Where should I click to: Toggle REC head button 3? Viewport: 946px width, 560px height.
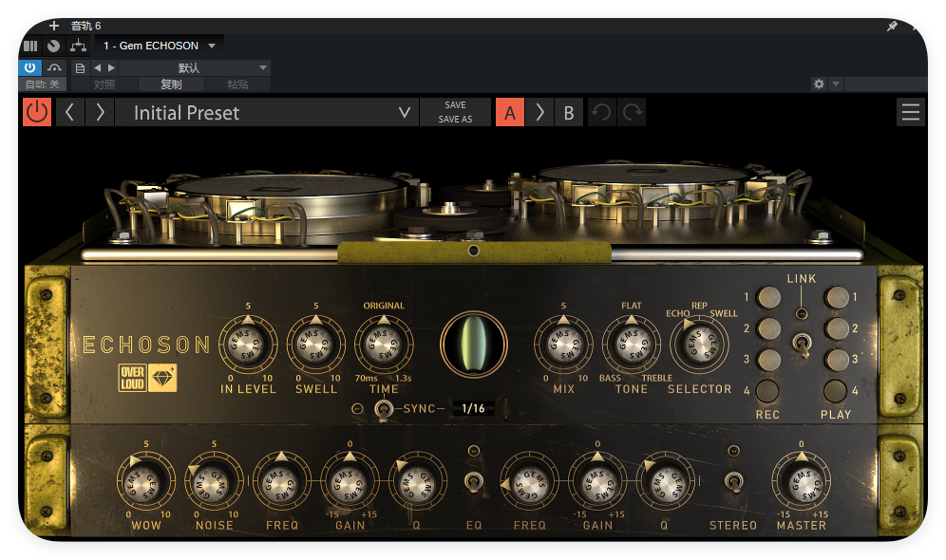[768, 360]
